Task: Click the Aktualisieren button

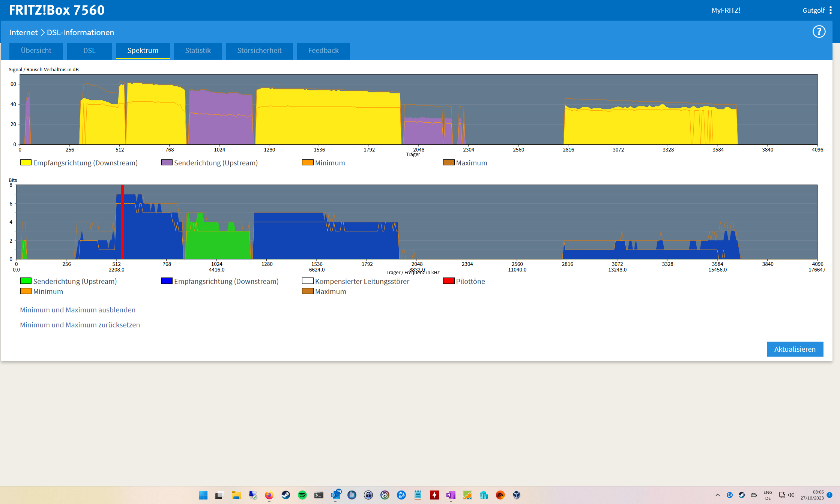Action: (x=795, y=349)
